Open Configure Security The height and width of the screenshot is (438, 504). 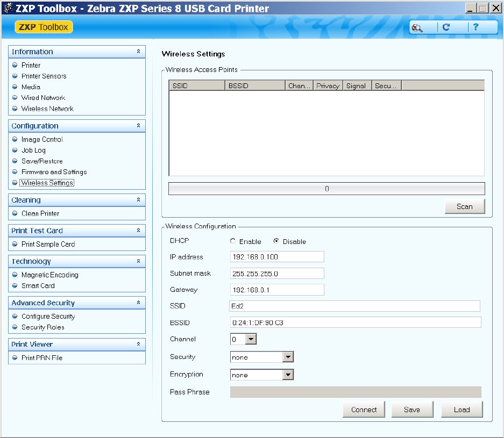(48, 317)
